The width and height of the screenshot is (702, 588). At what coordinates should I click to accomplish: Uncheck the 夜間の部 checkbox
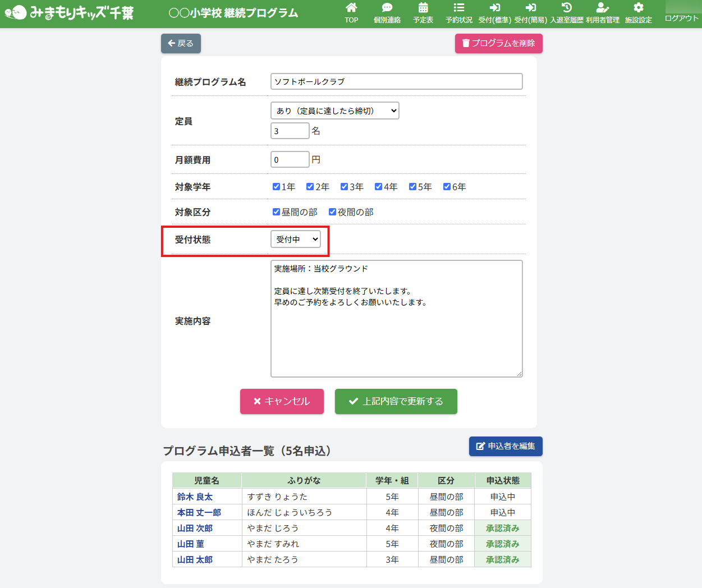click(332, 212)
